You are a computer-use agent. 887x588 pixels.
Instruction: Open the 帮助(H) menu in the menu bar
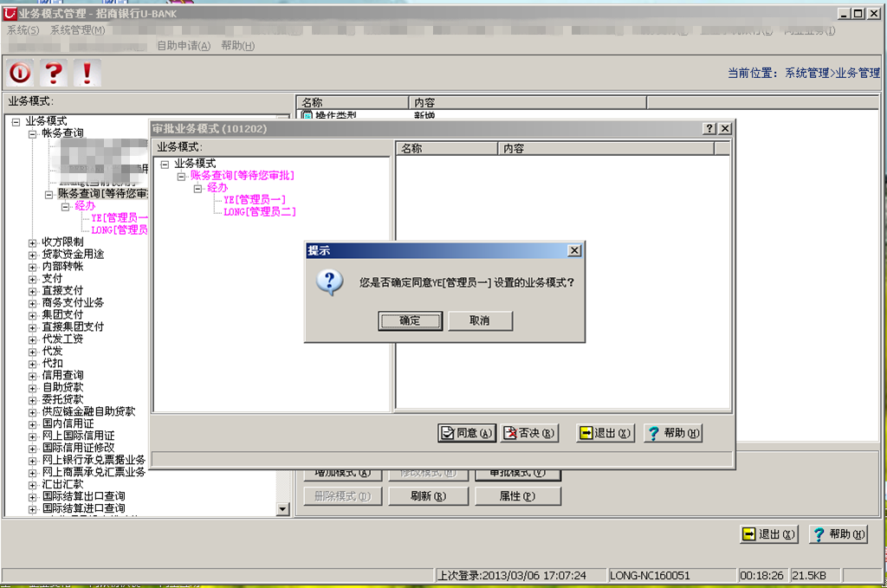coord(238,46)
